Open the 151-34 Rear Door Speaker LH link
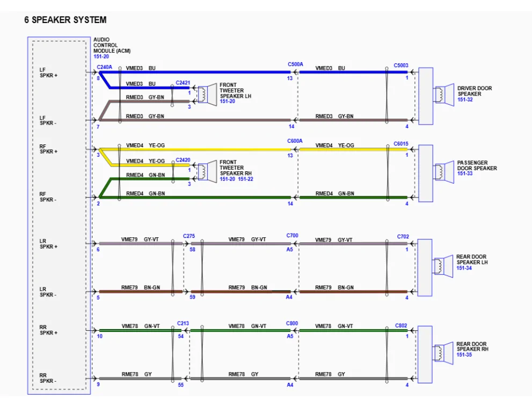 pos(464,268)
